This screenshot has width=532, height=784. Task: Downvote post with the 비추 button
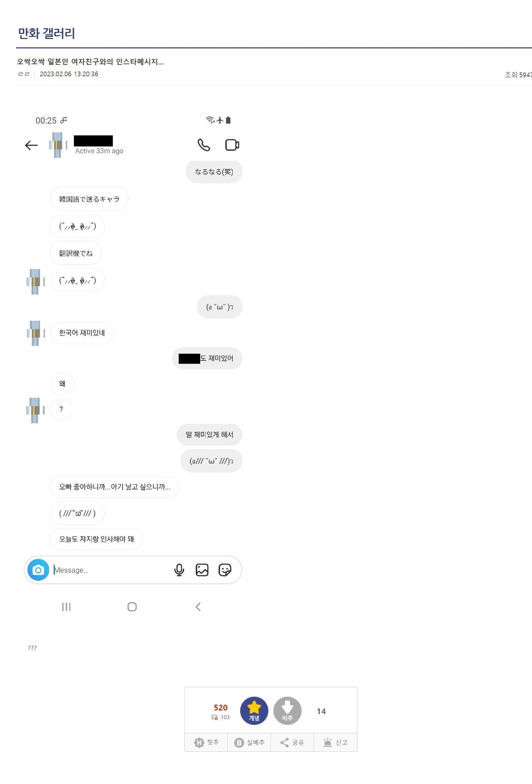(x=287, y=711)
